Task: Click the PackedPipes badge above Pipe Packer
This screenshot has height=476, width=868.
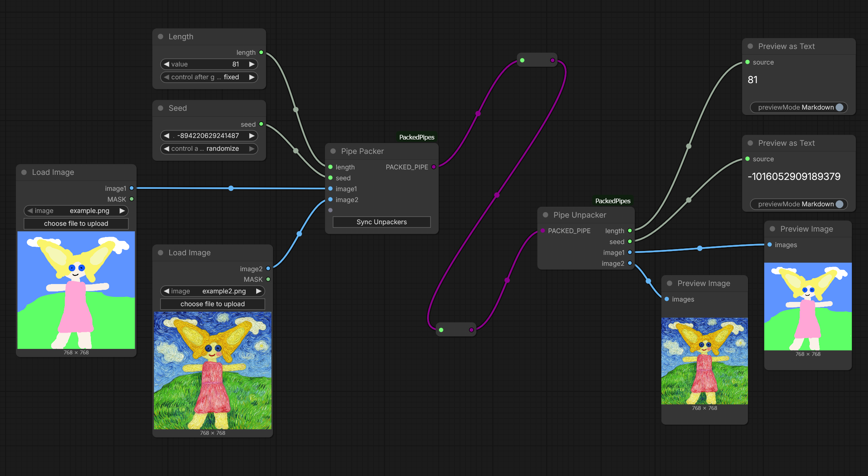Action: pyautogui.click(x=417, y=137)
